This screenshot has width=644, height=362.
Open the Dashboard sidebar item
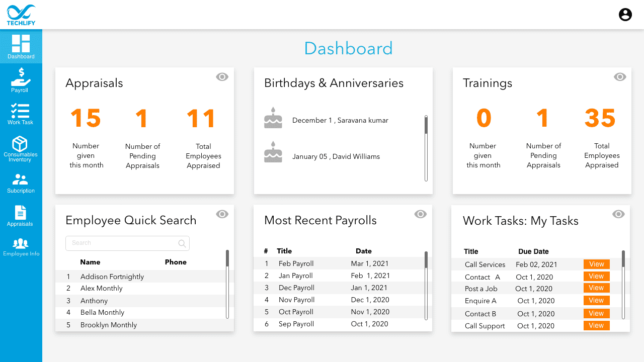(21, 47)
